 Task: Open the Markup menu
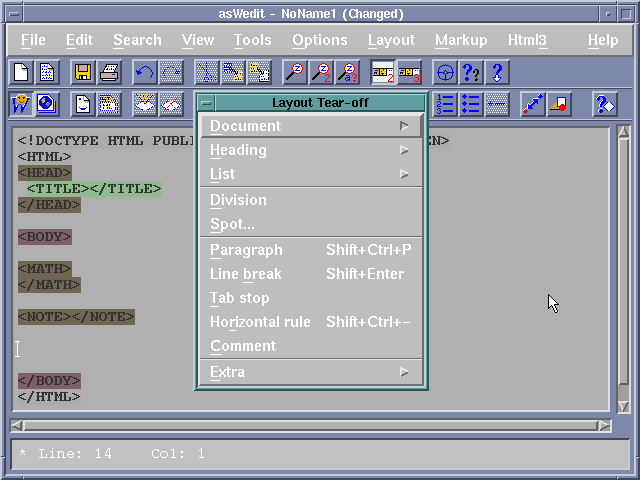pyautogui.click(x=461, y=40)
